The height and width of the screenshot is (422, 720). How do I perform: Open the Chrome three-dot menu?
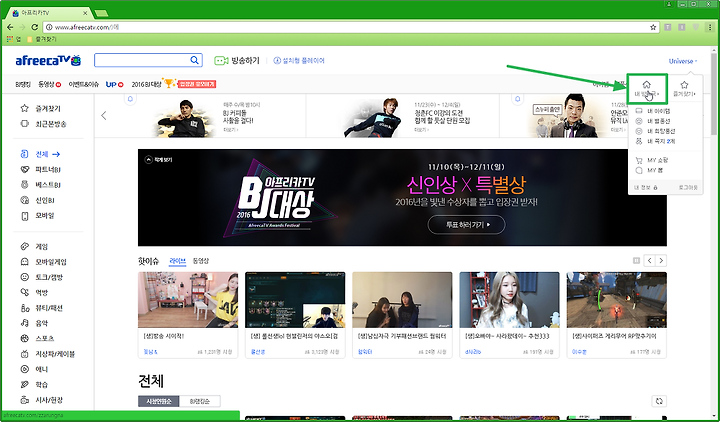tap(710, 27)
